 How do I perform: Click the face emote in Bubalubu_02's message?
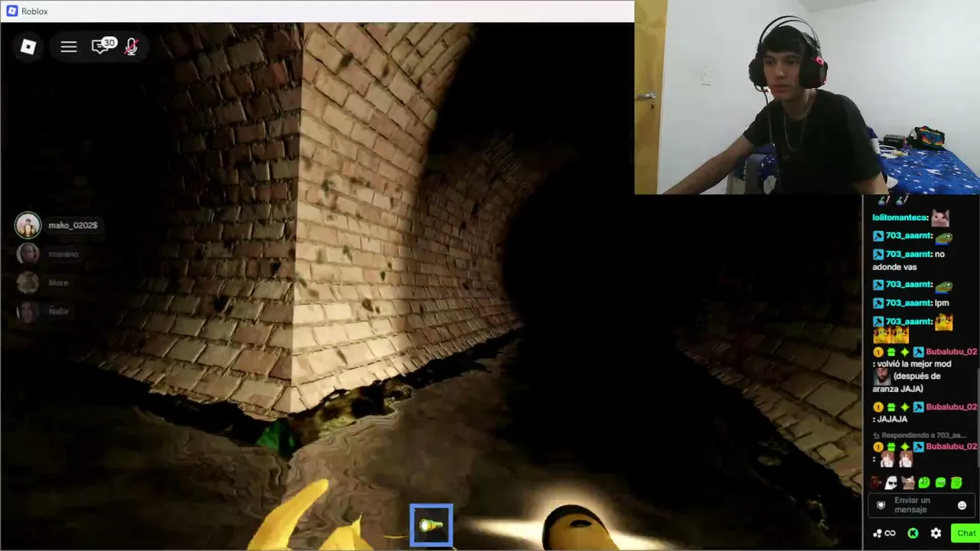pyautogui.click(x=882, y=376)
